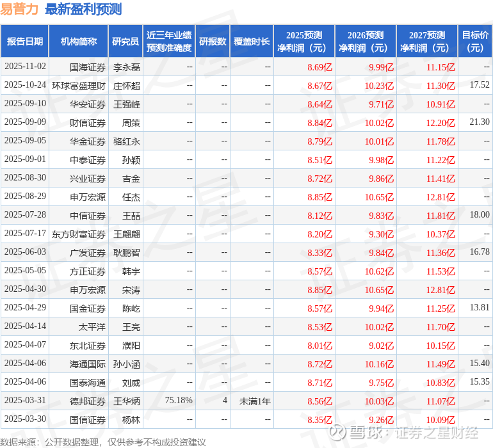Click coverage duration 未满1年
Viewport: 493px width, 448px height.
255,401
